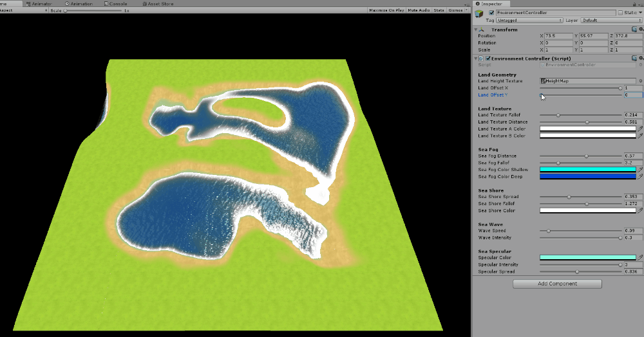Screen dimensions: 644x337
Task: Toggle the Environment Controller script enabled checkbox
Action: (488, 59)
